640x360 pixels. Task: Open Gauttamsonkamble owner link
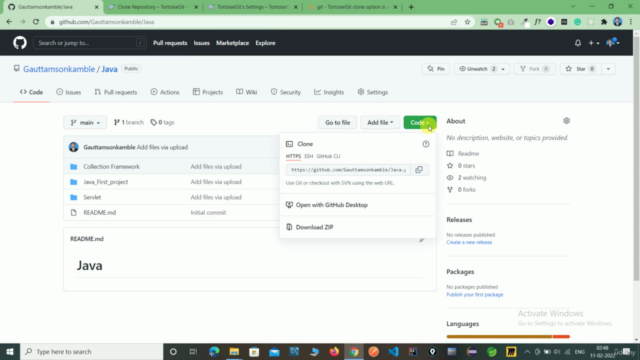pos(59,69)
